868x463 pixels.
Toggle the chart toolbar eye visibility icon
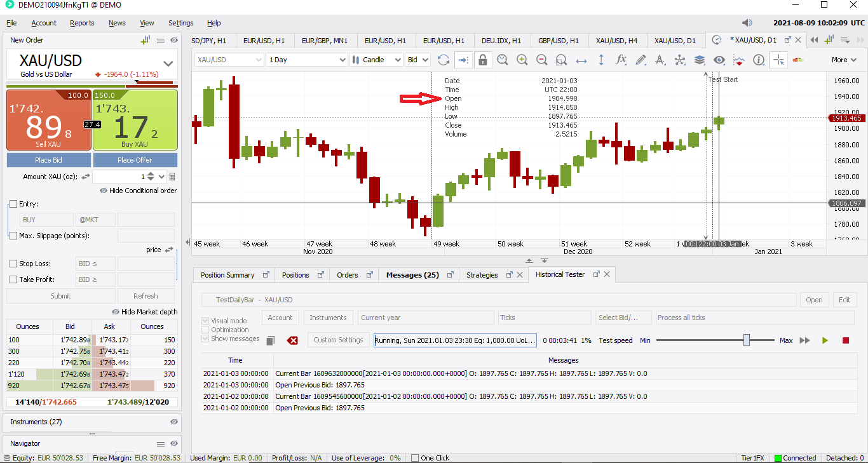pyautogui.click(x=719, y=60)
